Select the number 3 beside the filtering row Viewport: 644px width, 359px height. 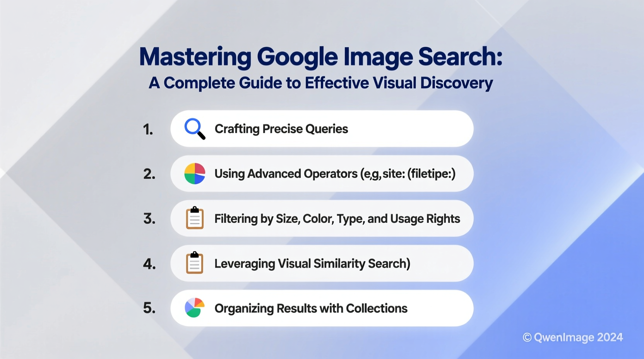point(149,219)
